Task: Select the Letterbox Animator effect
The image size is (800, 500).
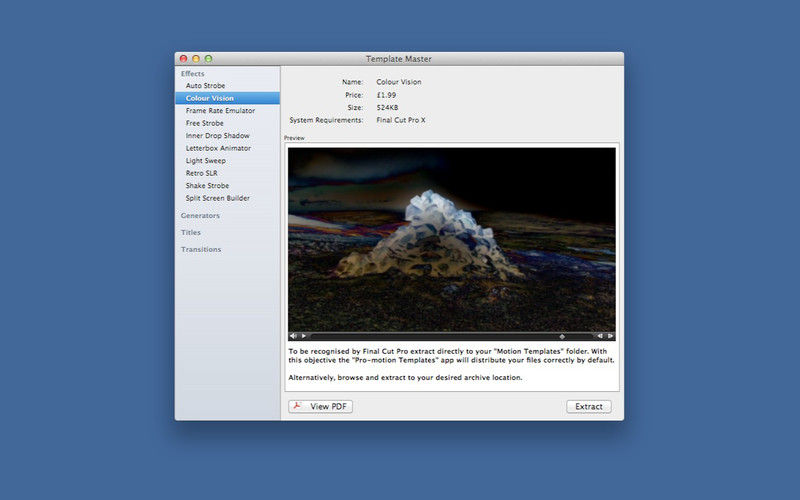Action: tap(218, 148)
